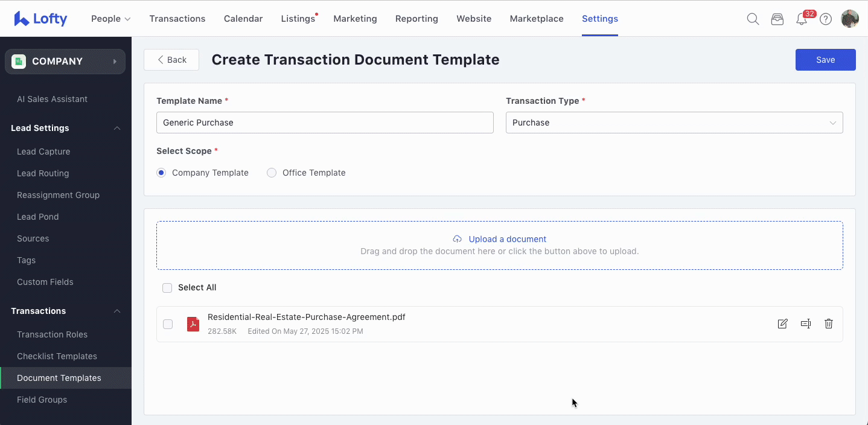
Task: Open the Reporting tab
Action: [416, 19]
